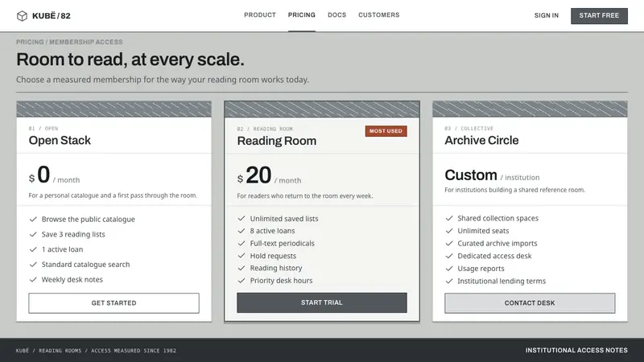Viewport: 644px width, 362px height.
Task: Start trial for Reading Room plan
Action: click(x=321, y=302)
